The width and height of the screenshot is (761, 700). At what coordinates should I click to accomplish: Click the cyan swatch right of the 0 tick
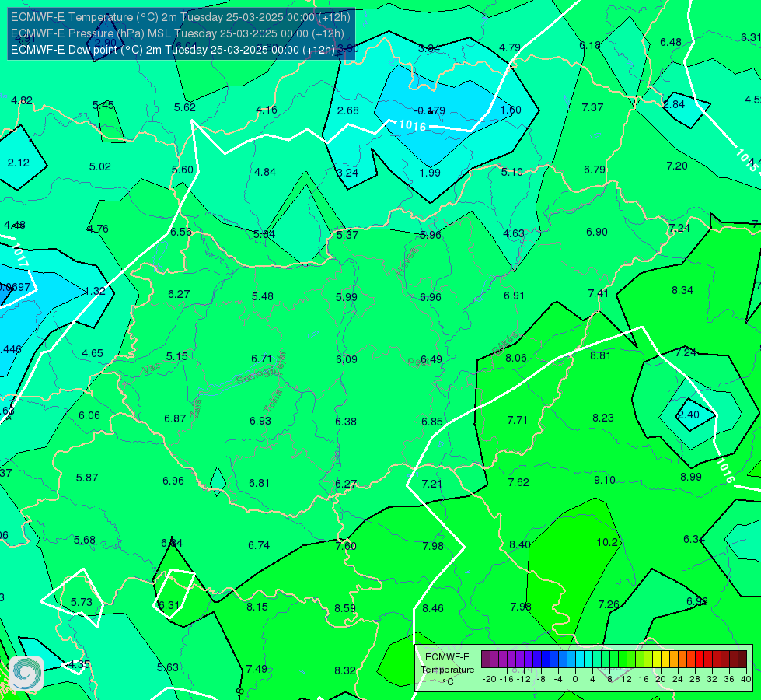point(580,660)
